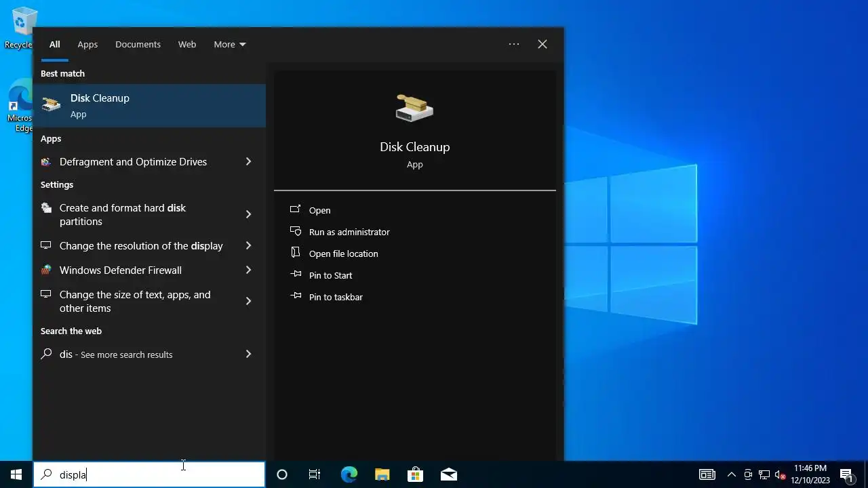Image resolution: width=868 pixels, height=488 pixels.
Task: Click the large Disk Cleanup icon in preview pane
Action: coord(414,108)
